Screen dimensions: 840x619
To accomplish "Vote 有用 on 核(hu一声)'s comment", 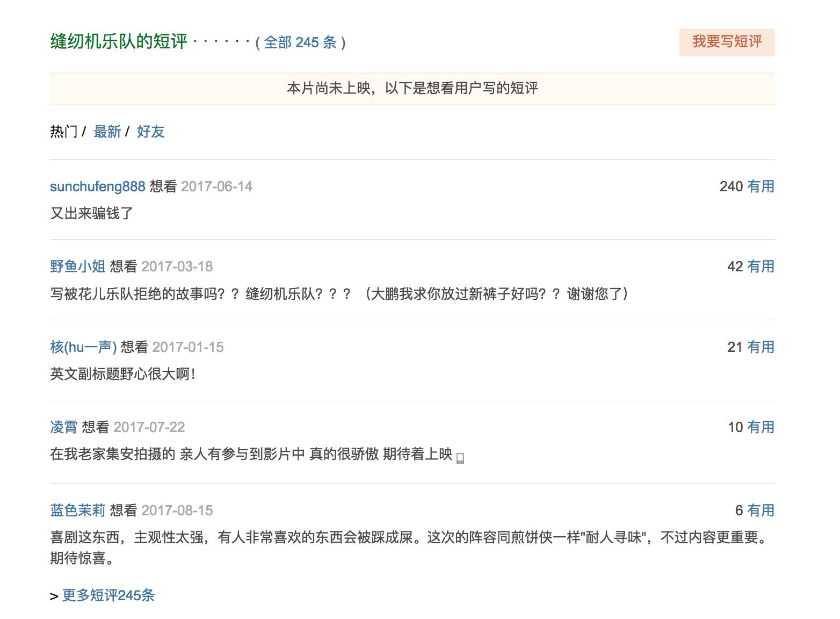I will (761, 347).
